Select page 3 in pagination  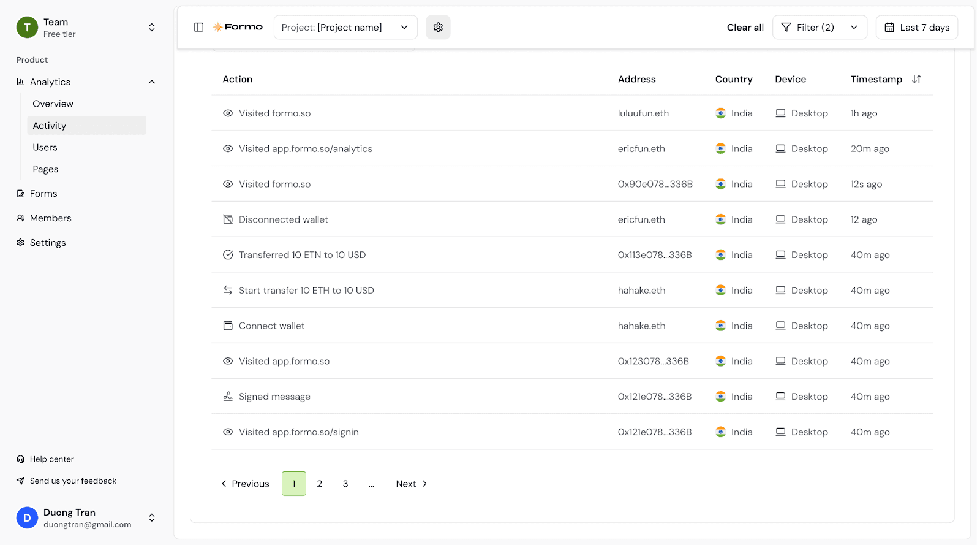click(x=345, y=484)
